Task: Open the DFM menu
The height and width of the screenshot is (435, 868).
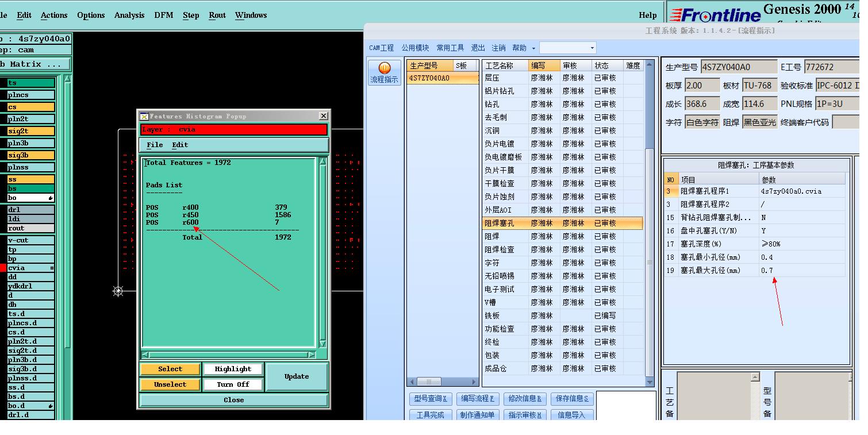Action: coord(164,16)
